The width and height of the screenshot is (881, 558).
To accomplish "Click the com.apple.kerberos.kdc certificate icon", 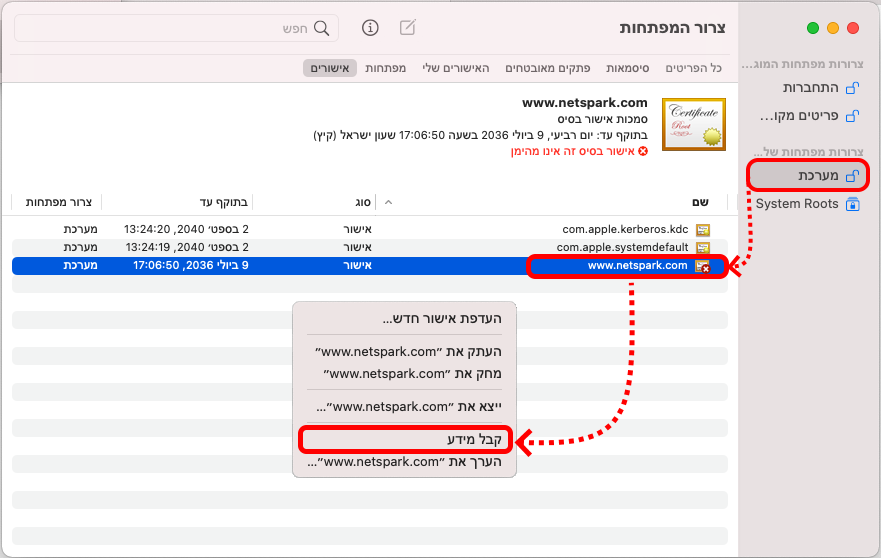I will [702, 229].
